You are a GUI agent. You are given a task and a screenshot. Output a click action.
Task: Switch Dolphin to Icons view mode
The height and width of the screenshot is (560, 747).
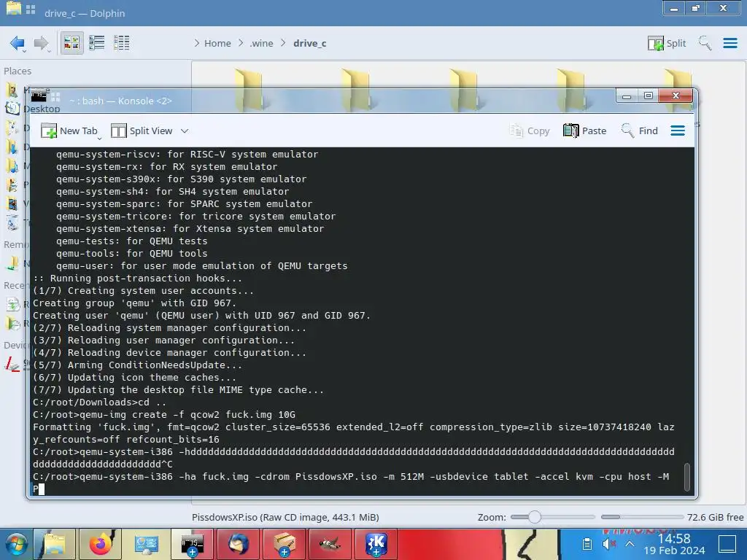point(71,43)
